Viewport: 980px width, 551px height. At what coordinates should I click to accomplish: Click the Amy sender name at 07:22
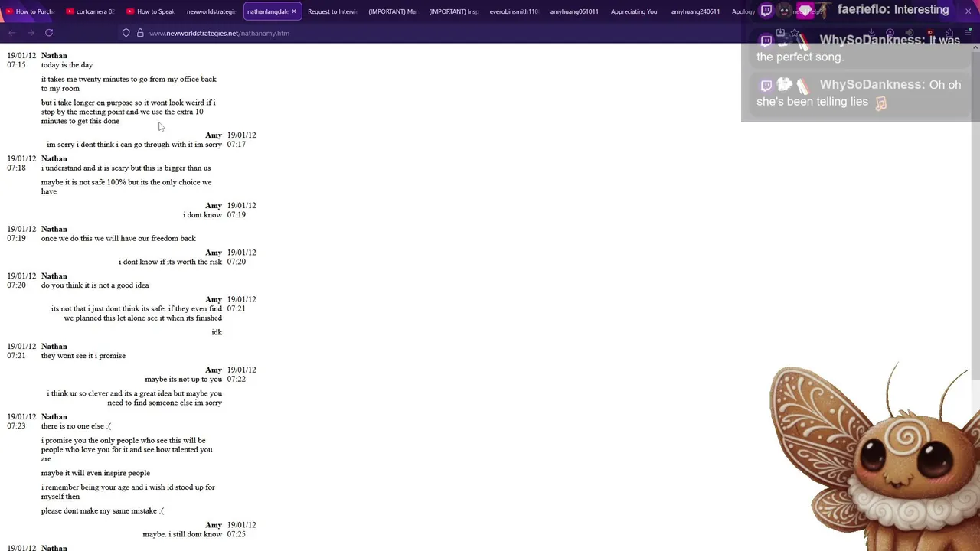click(x=214, y=370)
